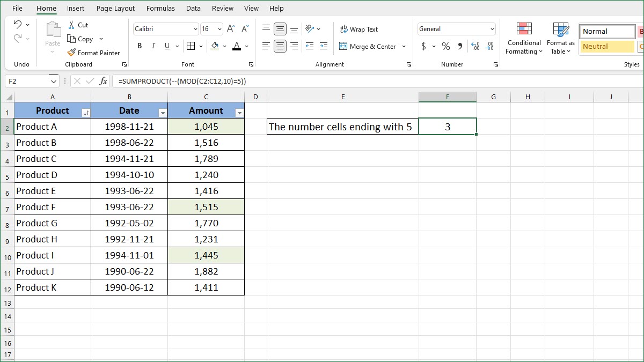
Task: Open the Page Layout tab
Action: (x=115, y=9)
